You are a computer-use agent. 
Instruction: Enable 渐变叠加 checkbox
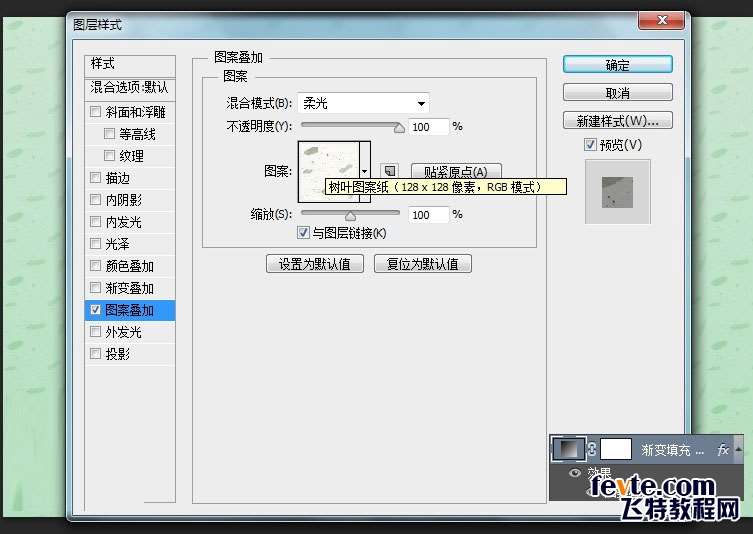pyautogui.click(x=96, y=288)
